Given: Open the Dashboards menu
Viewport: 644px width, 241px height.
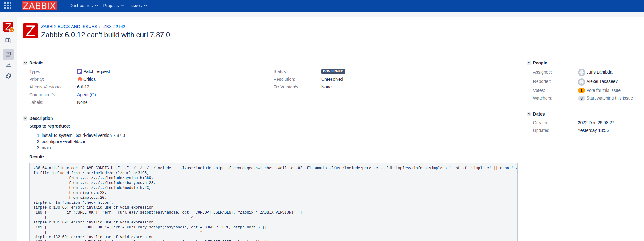Looking at the screenshot, I should tap(83, 6).
